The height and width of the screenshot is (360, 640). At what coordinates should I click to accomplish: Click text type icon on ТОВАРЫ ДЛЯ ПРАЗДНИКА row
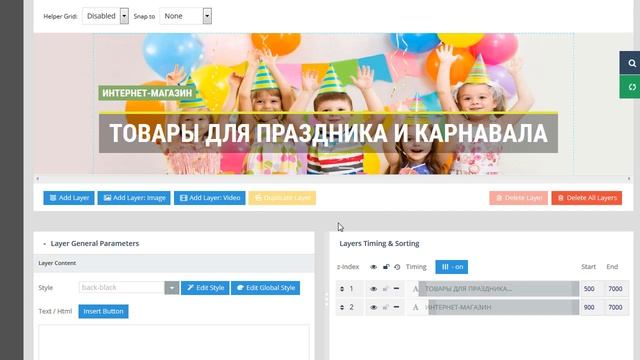[415, 289]
